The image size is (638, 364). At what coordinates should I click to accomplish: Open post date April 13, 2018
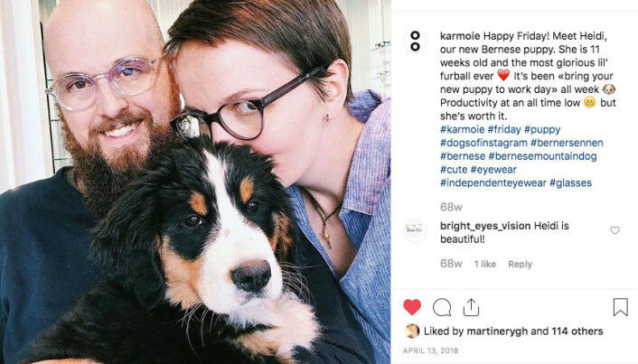click(430, 350)
